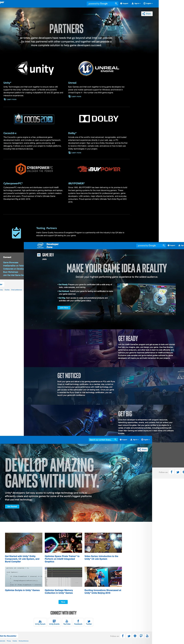Open IntelGameDev on Twitch link
This screenshot has height=644, width=184.
click(x=13, y=265)
